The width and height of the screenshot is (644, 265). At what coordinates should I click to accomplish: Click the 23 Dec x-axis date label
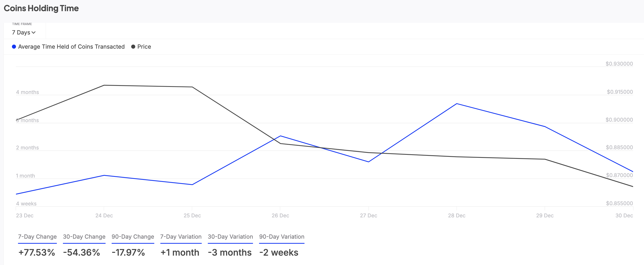click(x=25, y=216)
